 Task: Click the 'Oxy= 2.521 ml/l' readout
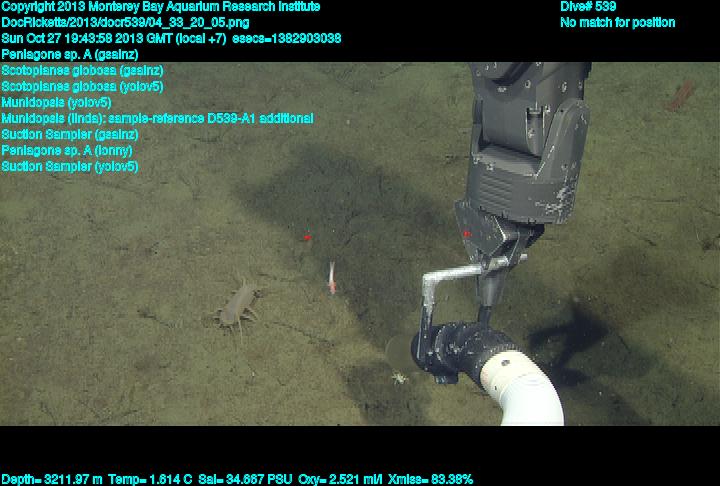point(340,480)
